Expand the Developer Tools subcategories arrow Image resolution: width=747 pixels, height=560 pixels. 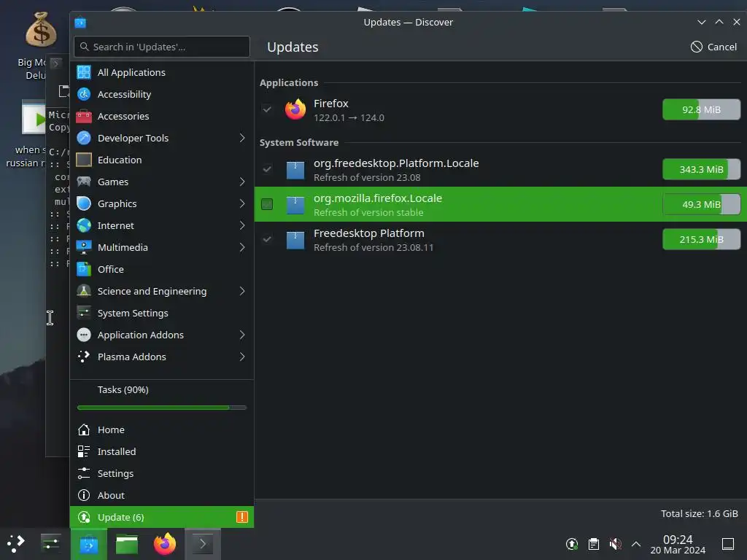click(242, 138)
